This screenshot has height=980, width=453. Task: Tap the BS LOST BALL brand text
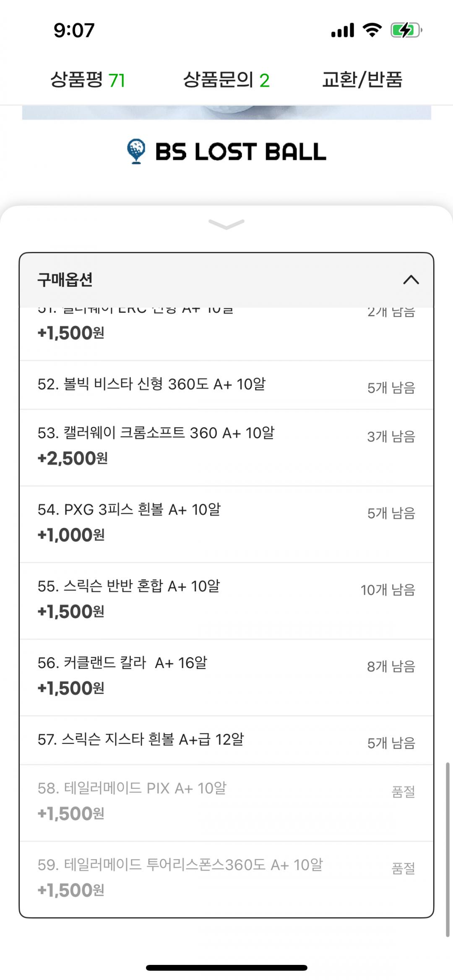point(240,151)
